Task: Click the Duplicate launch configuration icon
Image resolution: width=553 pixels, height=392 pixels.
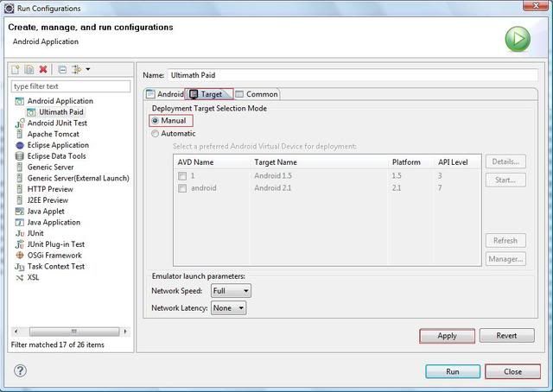Action: [29, 69]
